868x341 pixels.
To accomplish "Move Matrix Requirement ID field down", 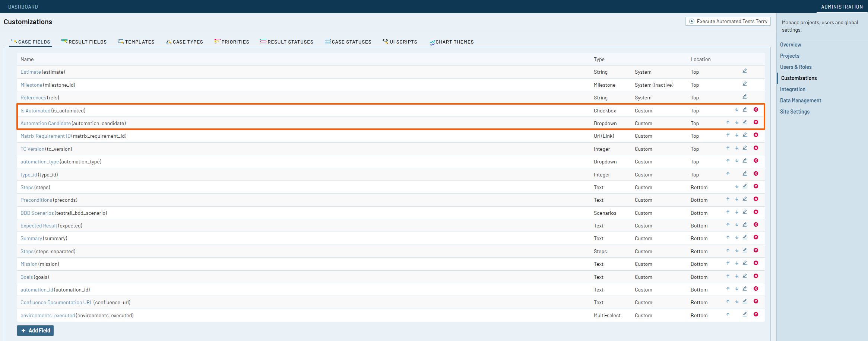I will coord(737,136).
